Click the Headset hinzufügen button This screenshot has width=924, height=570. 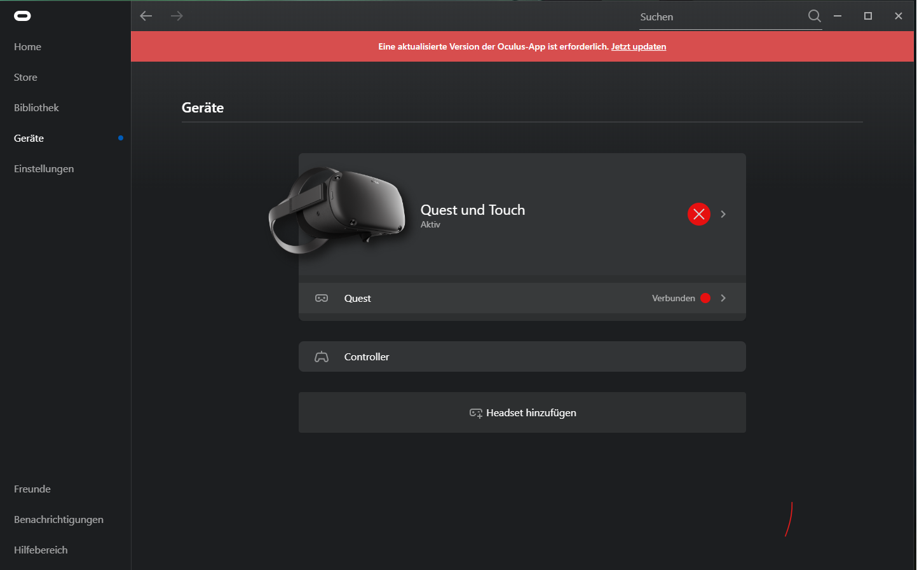522,412
